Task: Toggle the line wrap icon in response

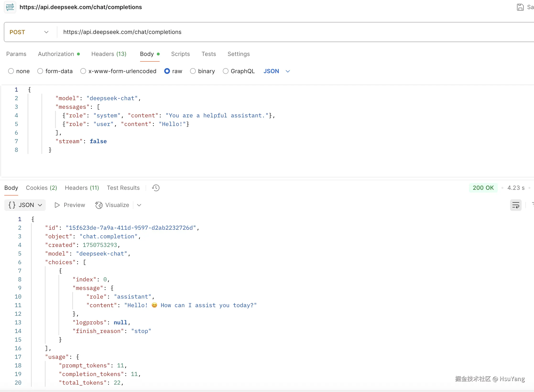Action: 516,205
